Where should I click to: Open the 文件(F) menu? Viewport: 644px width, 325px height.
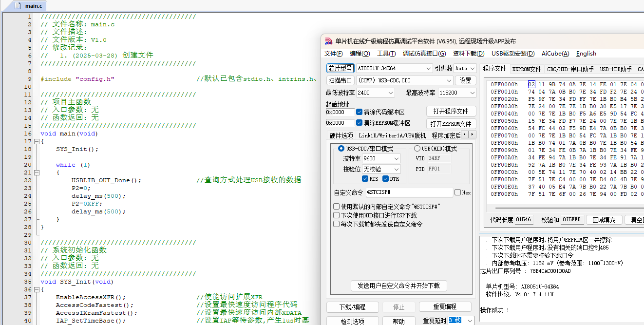click(x=333, y=54)
